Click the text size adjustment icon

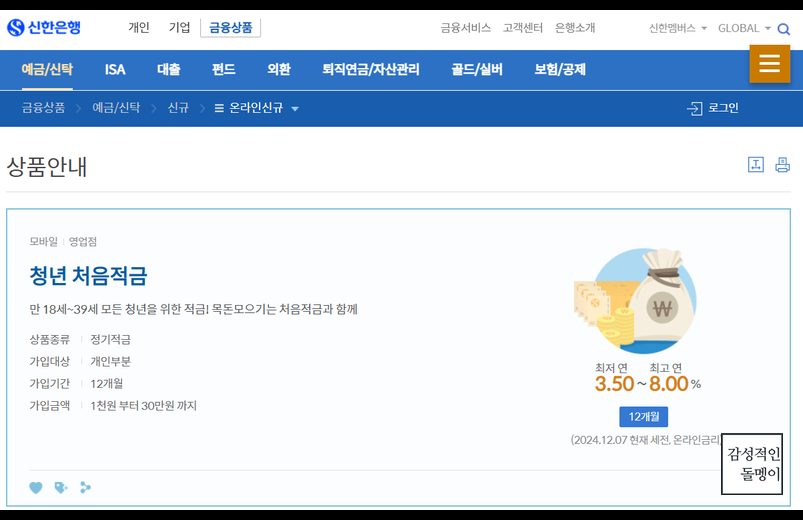click(756, 164)
